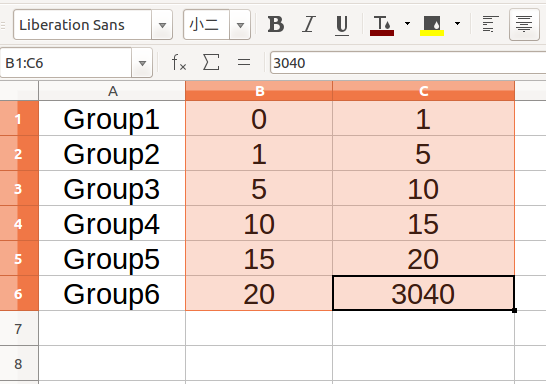Viewport: 546px width, 384px height.
Task: Click the equals Formula icon
Action: click(x=244, y=63)
